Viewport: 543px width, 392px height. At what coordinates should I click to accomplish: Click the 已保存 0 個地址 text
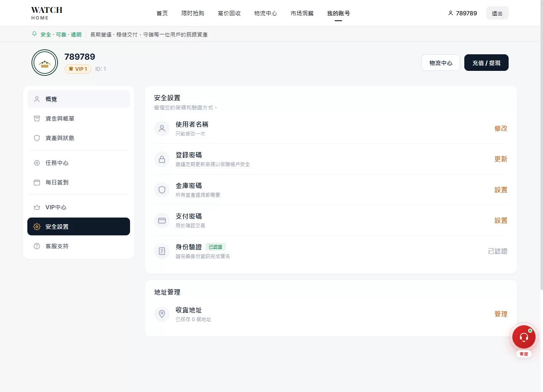193,319
